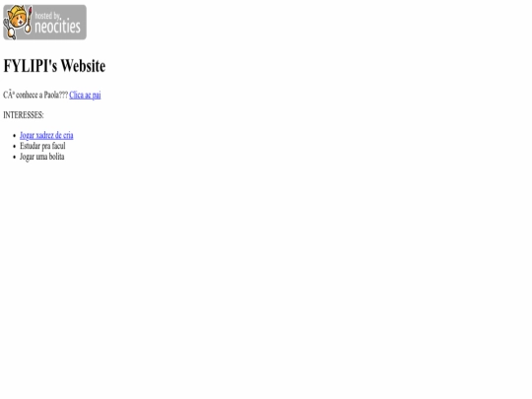Click the bullet next to 'Estudar pra facul'
This screenshot has width=532, height=399.
(x=14, y=146)
